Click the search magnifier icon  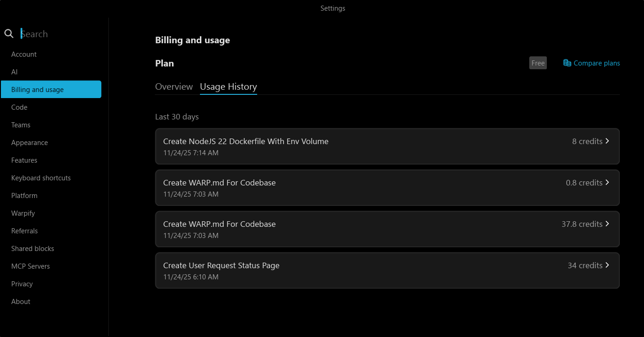point(9,34)
